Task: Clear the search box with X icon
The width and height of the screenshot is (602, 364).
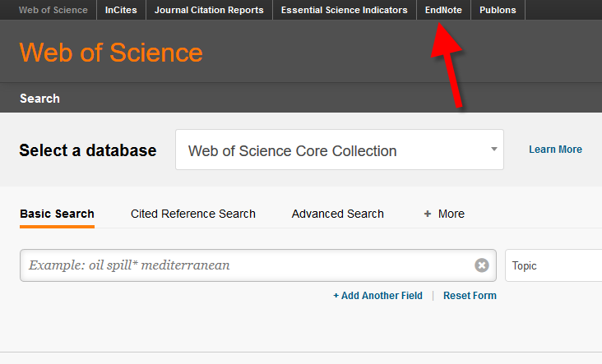Action: coord(482,265)
